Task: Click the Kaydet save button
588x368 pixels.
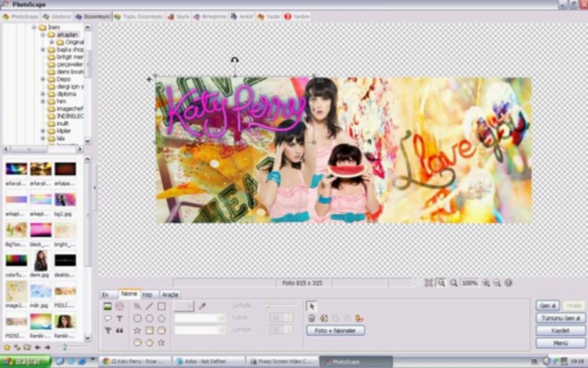Action: click(560, 331)
